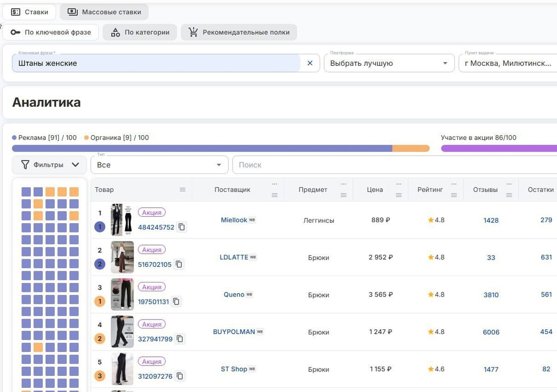The height and width of the screenshot is (392, 557).
Task: Click stock value 279
Action: [x=546, y=220]
